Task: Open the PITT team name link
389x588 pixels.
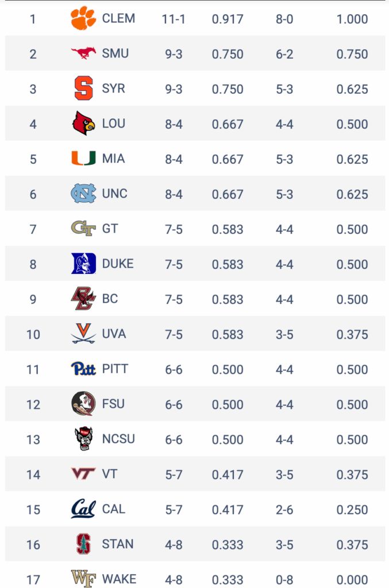Action: click(x=115, y=369)
